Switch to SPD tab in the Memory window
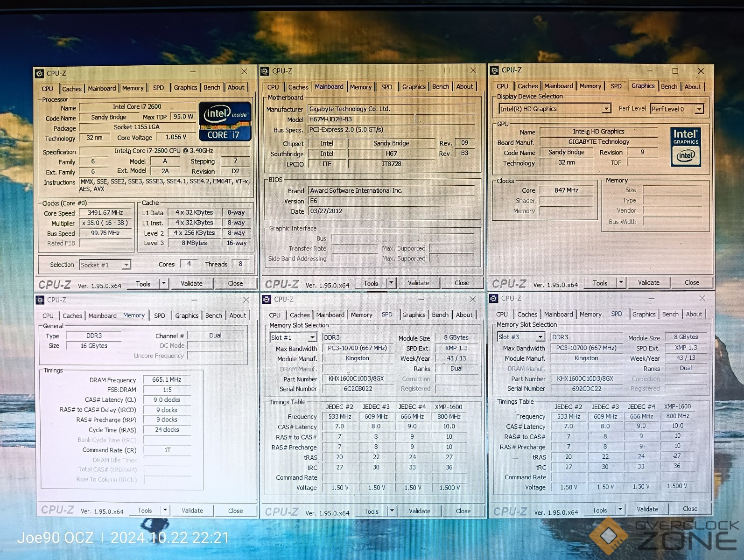This screenshot has height=560, width=744. [x=160, y=315]
